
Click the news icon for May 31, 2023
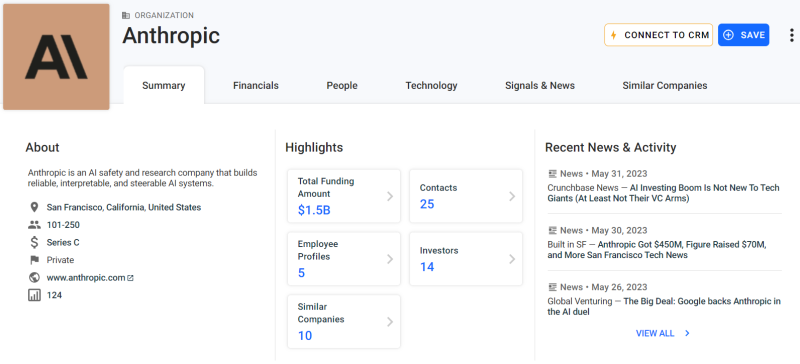click(552, 174)
